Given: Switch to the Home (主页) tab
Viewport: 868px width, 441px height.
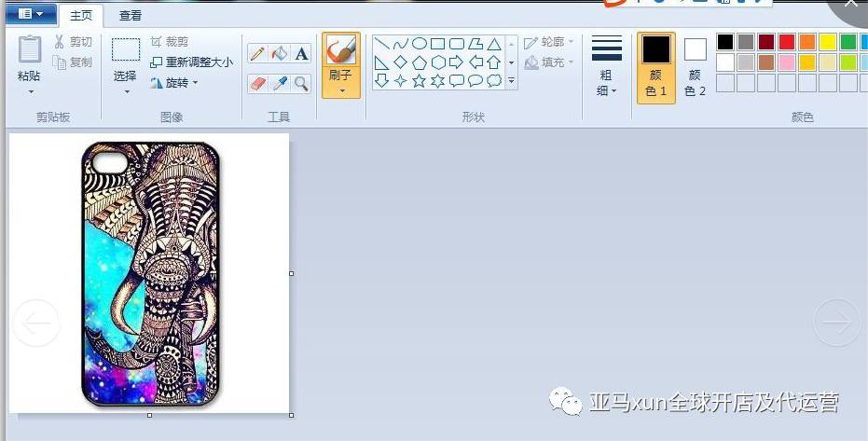Looking at the screenshot, I should (81, 16).
